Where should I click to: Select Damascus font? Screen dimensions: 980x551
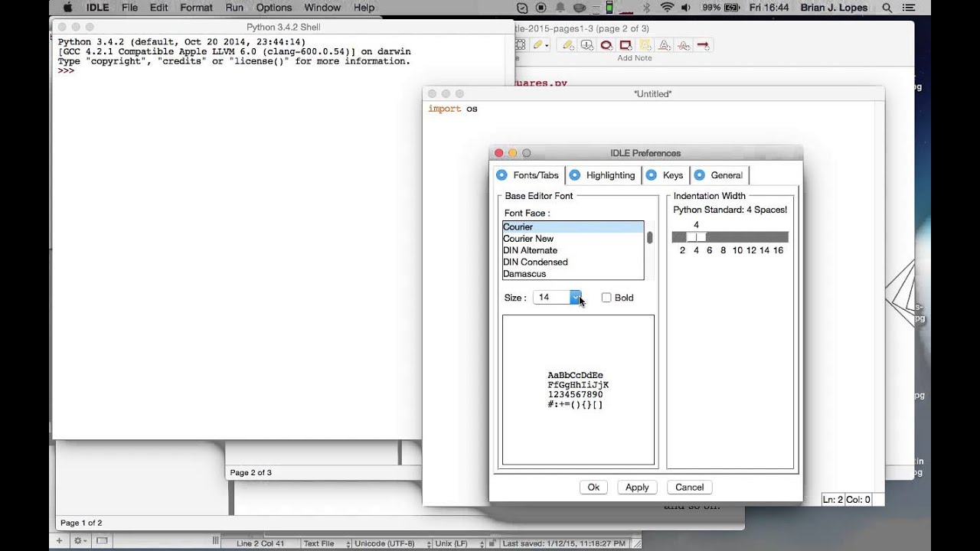573,274
